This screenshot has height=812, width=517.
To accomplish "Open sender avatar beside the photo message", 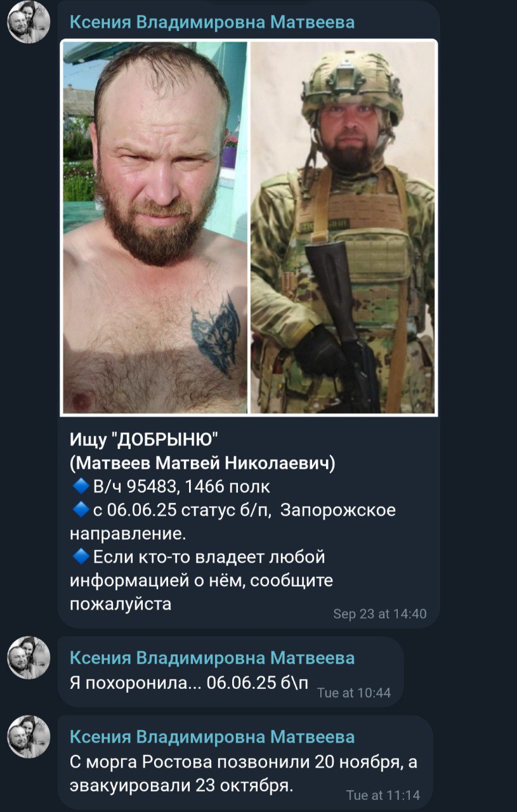I will pos(29,22).
